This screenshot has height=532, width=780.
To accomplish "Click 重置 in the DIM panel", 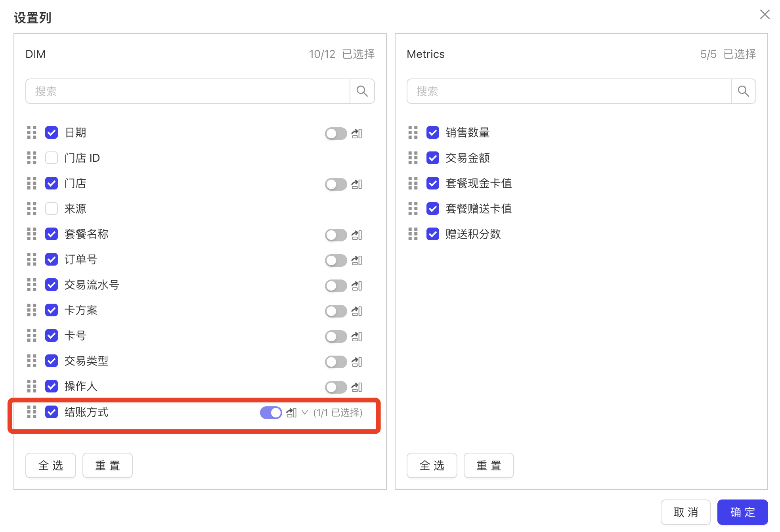I will pos(107,465).
